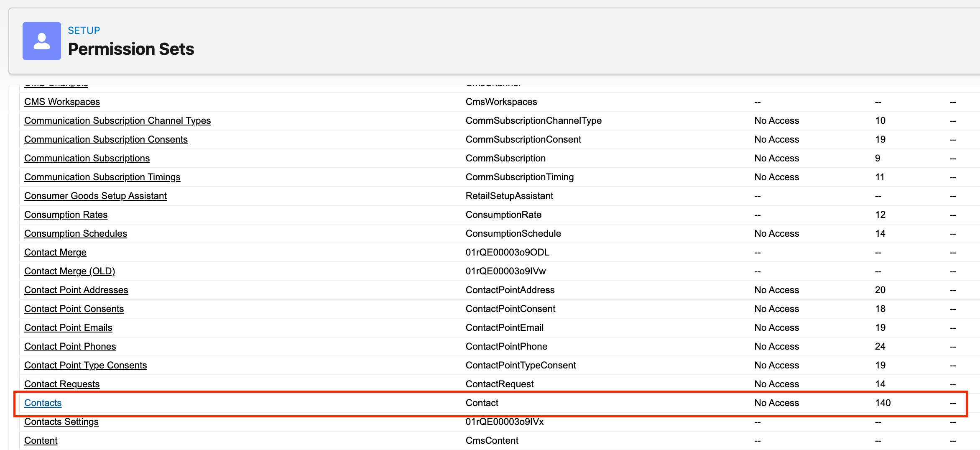Open the Contact Merge link

click(55, 252)
